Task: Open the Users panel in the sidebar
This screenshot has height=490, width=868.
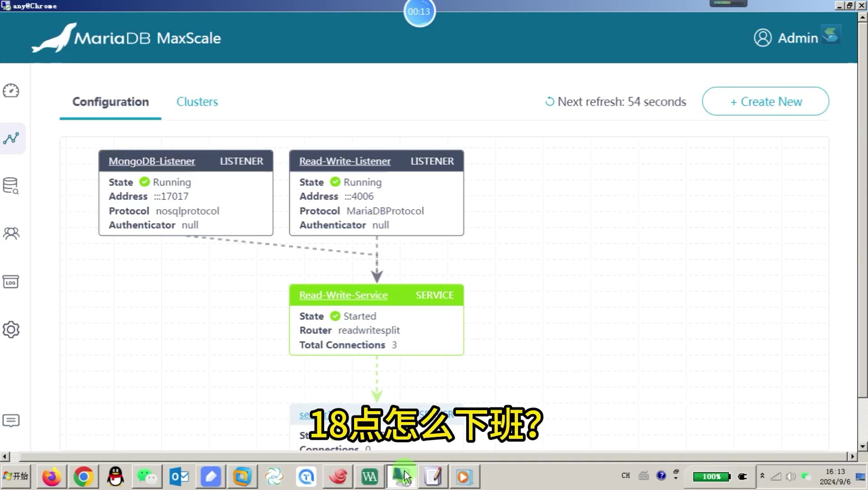Action: [11, 233]
